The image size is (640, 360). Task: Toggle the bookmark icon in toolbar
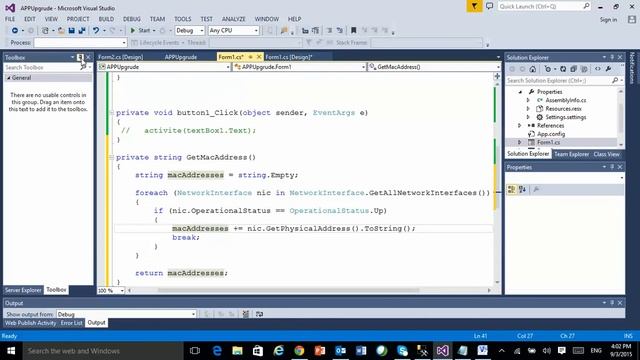pos(353,31)
